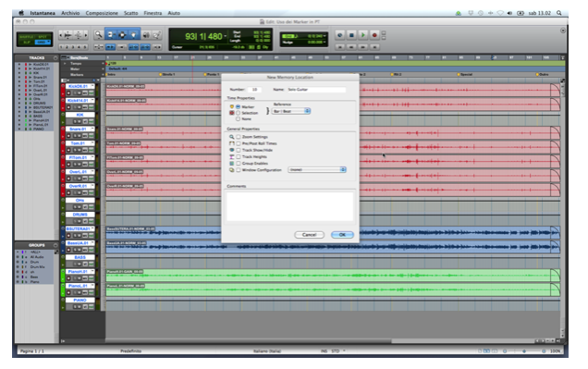Click the Online button in the transport
Screen dimensions: 588x369
[x=339, y=35]
